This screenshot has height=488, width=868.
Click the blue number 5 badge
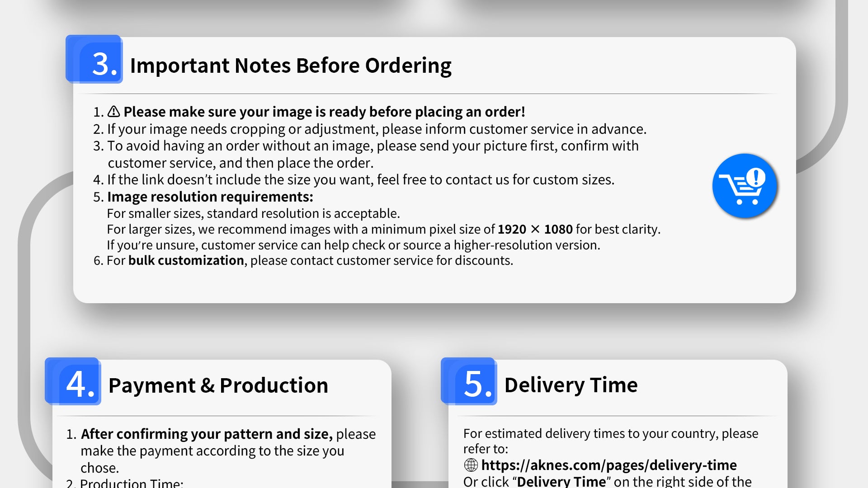tap(469, 382)
